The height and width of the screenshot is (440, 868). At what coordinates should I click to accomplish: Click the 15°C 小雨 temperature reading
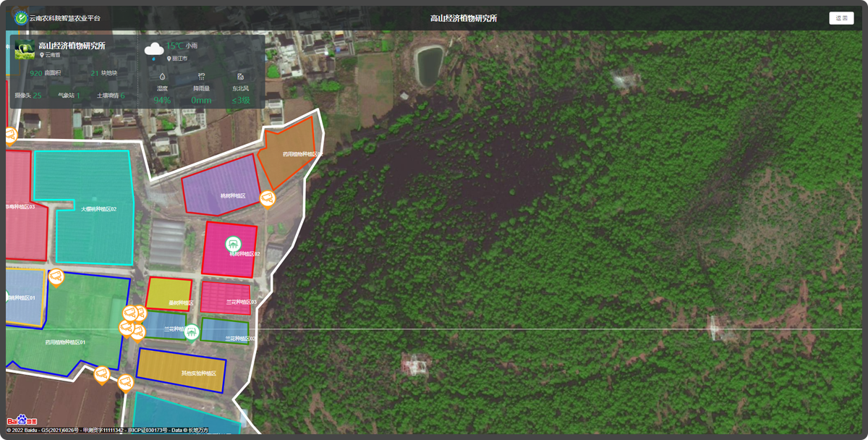[182, 46]
